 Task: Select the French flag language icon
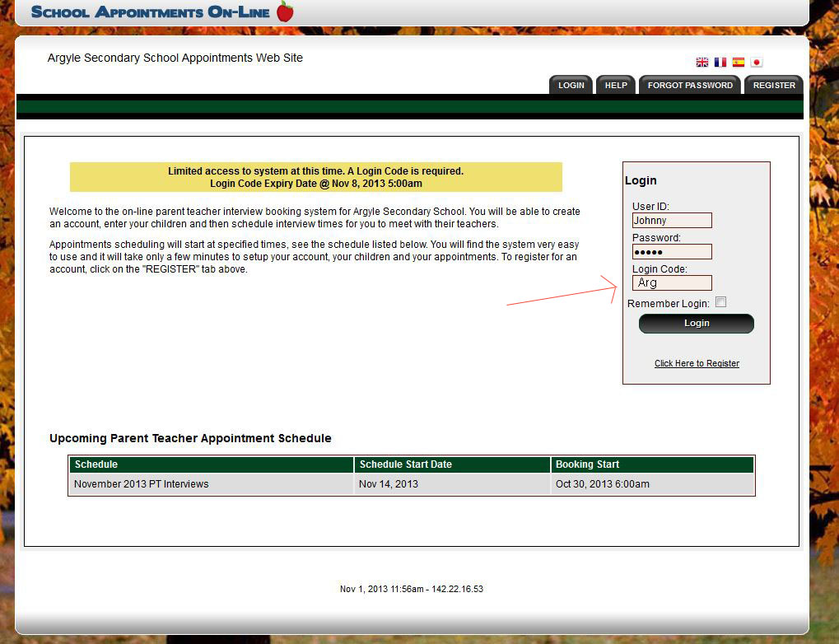point(720,63)
